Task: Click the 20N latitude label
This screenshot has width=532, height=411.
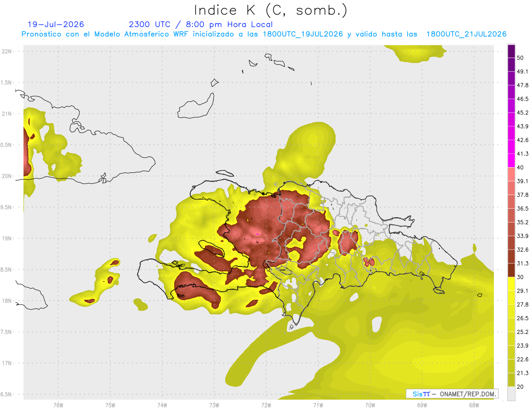Action: tap(8, 176)
